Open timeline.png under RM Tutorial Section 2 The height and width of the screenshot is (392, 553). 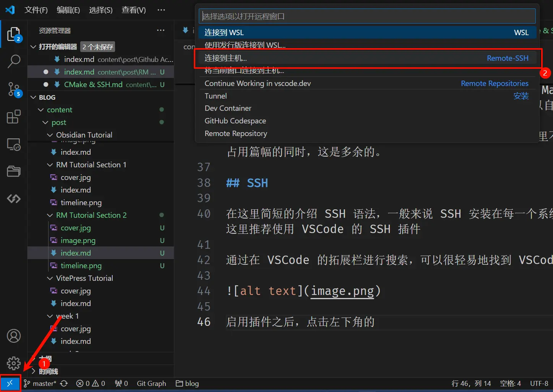(81, 266)
